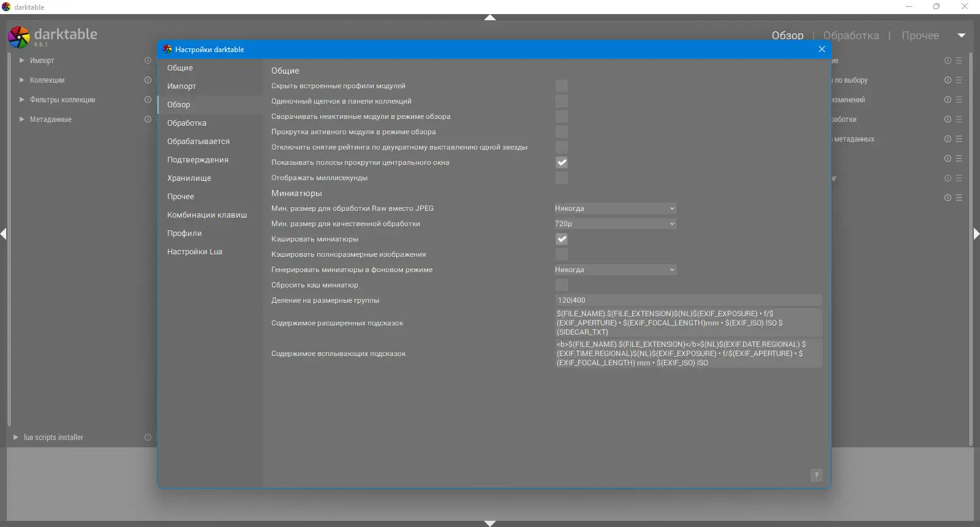Image resolution: width=980 pixels, height=527 pixels.
Task: Open 'Генерировать миниатюры в фоновом режиме' dropdown
Action: (615, 270)
